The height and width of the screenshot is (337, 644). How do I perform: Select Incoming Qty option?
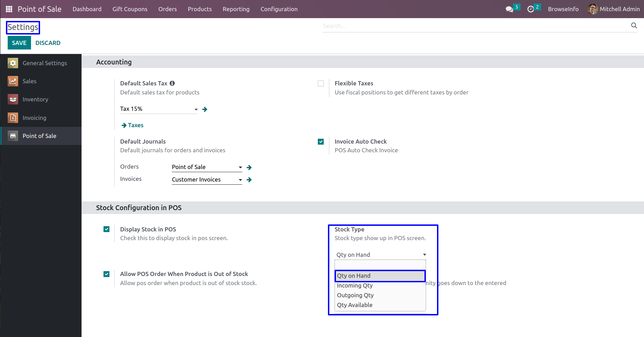point(380,285)
